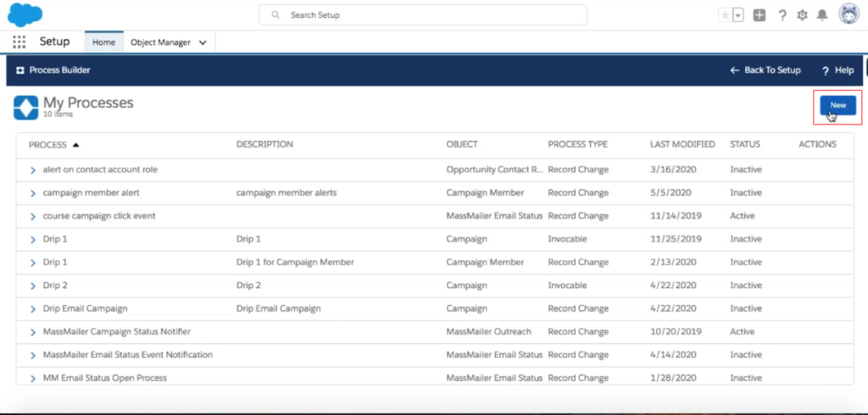
Task: Click the My Processes diamond icon
Action: (x=26, y=108)
